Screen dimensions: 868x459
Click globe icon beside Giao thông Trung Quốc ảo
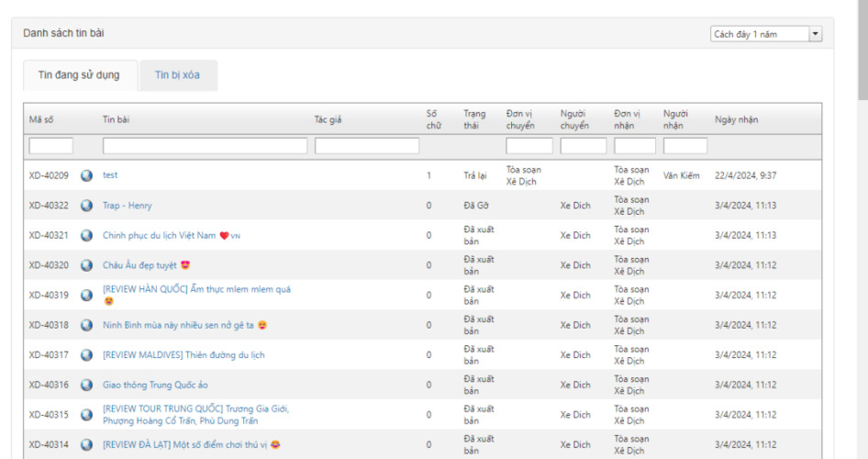[x=86, y=386]
